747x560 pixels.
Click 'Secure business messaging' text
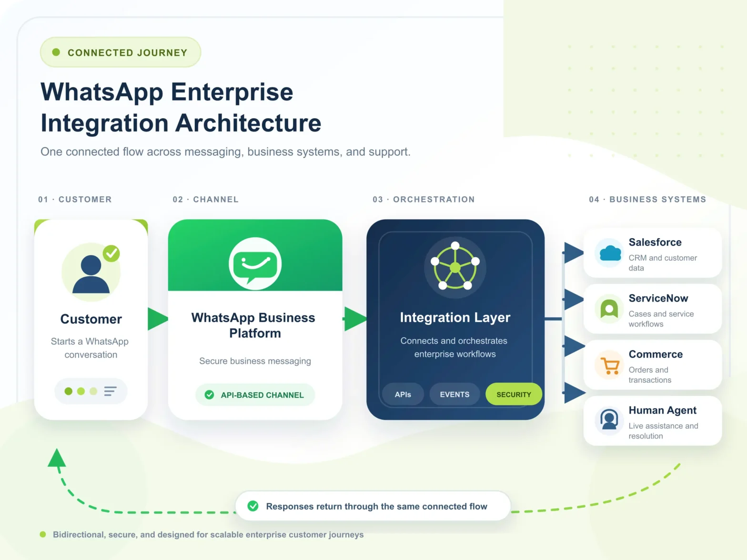point(255,361)
